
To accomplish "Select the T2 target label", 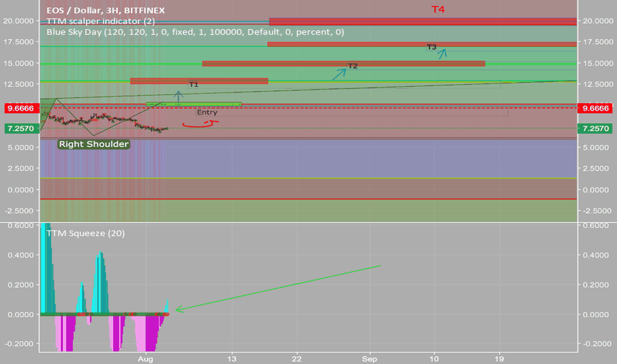I will (353, 66).
